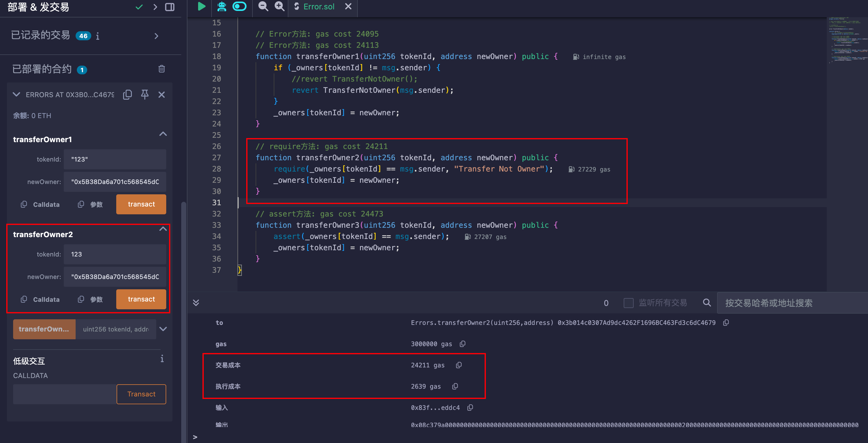Edit transferOwner2 tokenId field
This screenshot has height=443, width=868.
coord(115,254)
